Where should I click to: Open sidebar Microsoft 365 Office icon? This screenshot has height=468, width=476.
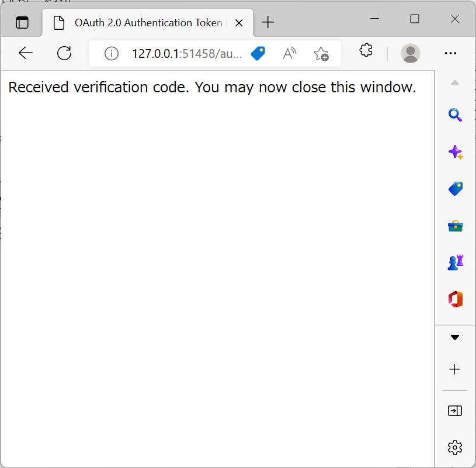click(x=456, y=299)
